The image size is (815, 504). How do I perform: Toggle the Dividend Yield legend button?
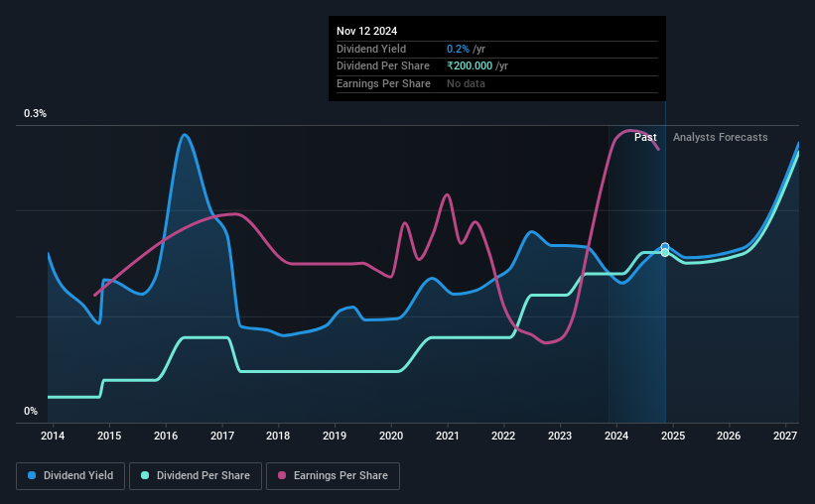pos(70,476)
